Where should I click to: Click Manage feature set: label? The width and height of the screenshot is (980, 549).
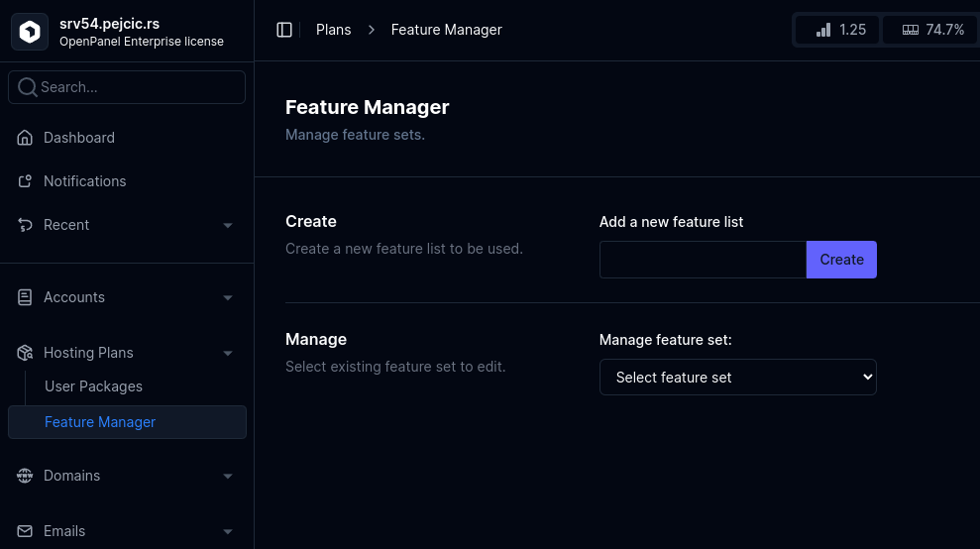pos(665,340)
